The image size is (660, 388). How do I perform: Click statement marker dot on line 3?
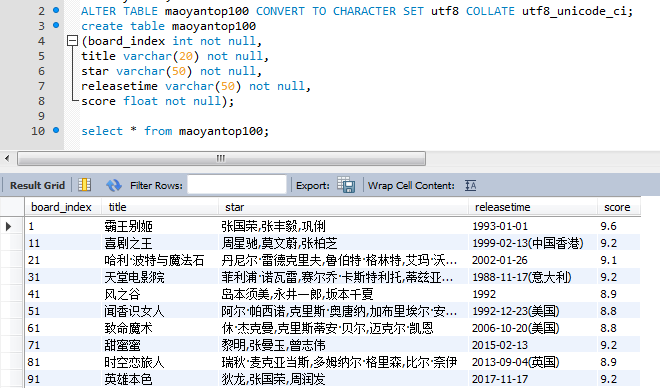[56, 25]
